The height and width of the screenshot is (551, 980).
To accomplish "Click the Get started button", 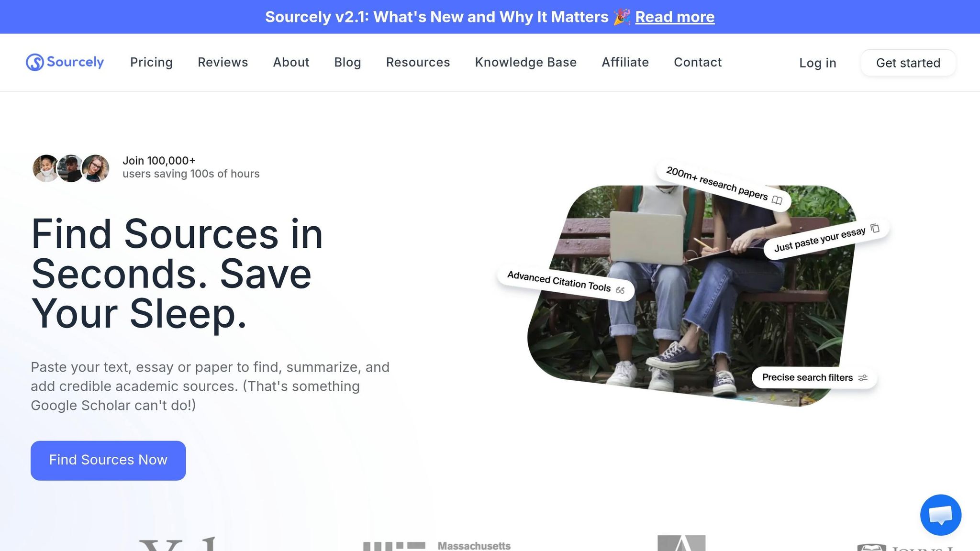I will click(x=908, y=63).
